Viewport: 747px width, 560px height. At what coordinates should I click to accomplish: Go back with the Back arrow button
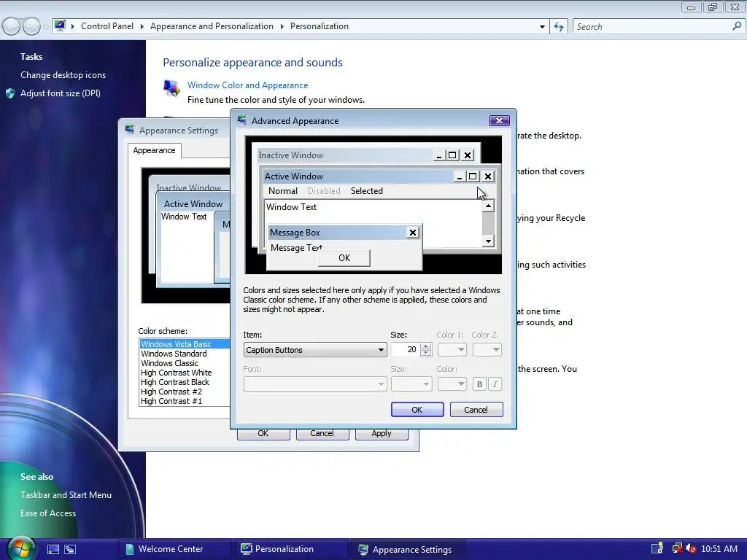tap(12, 26)
